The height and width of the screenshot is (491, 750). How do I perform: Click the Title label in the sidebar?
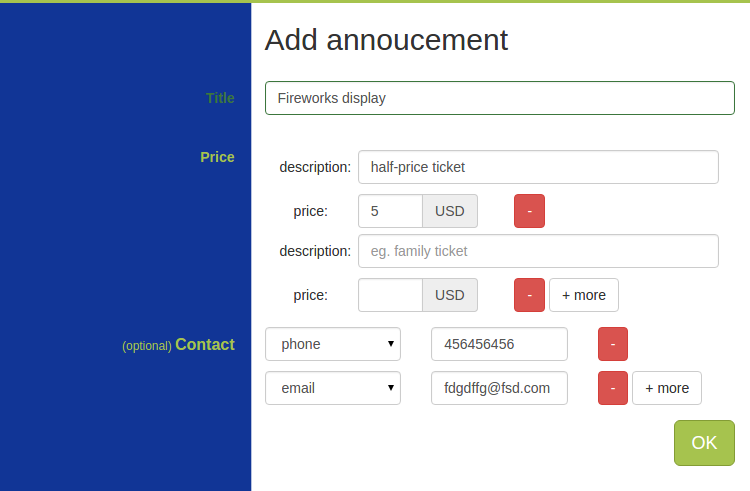point(220,98)
